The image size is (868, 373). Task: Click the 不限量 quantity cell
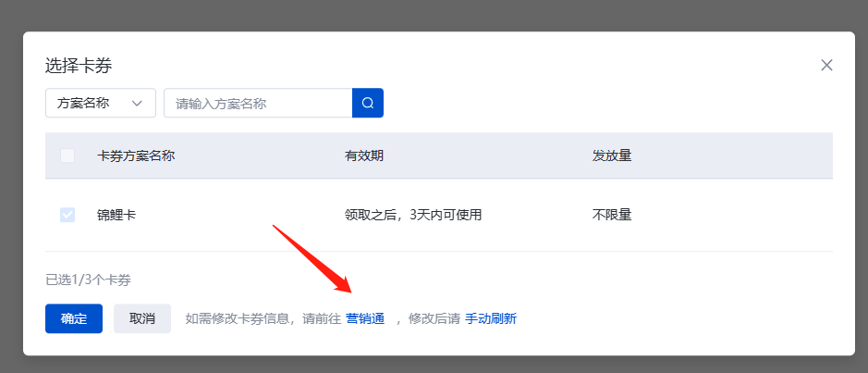tap(612, 215)
